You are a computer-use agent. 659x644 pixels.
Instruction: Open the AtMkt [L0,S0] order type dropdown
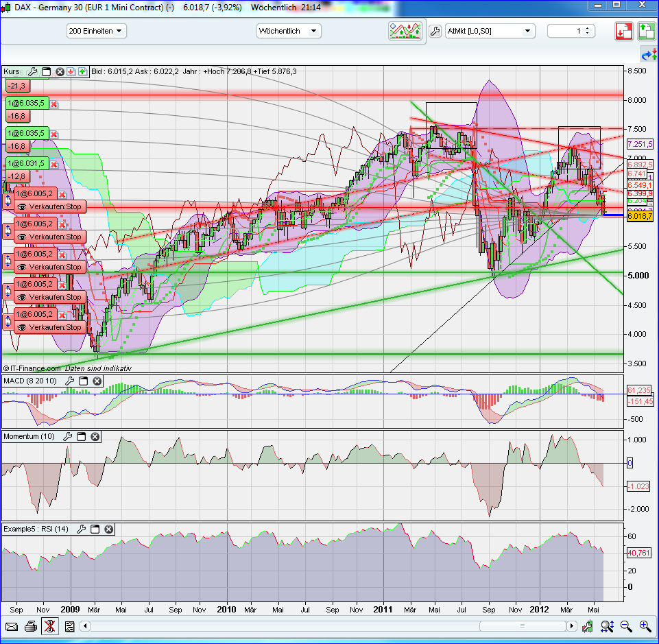490,31
